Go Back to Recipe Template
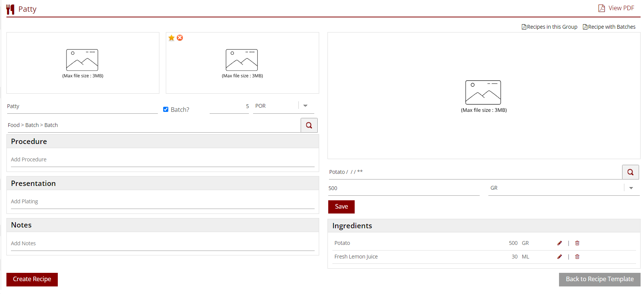Viewport: 644px width, 294px height. (x=599, y=279)
